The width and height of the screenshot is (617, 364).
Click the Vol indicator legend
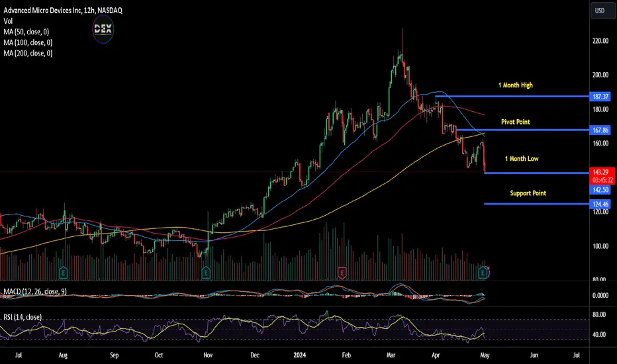(8, 21)
